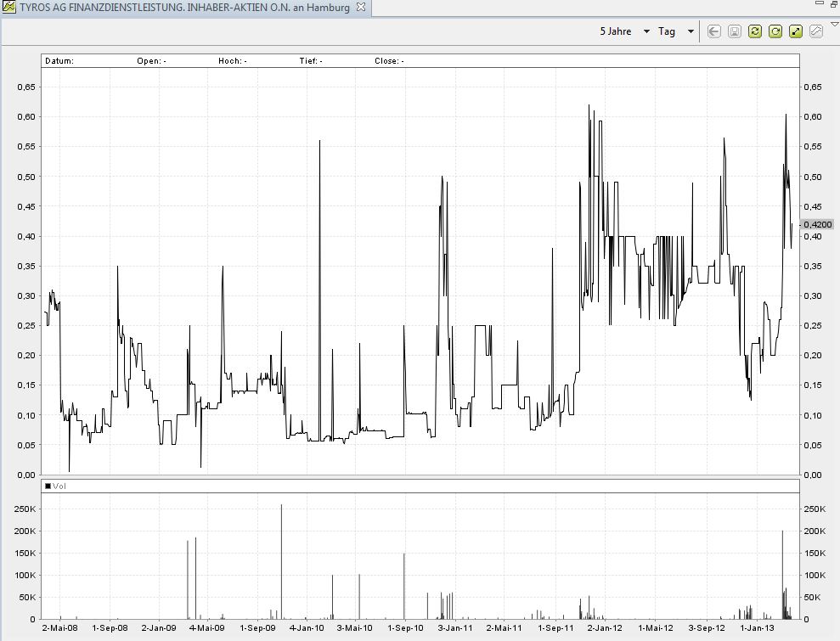Click the restore panel icon
The height and width of the screenshot is (641, 840).
[x=833, y=4]
